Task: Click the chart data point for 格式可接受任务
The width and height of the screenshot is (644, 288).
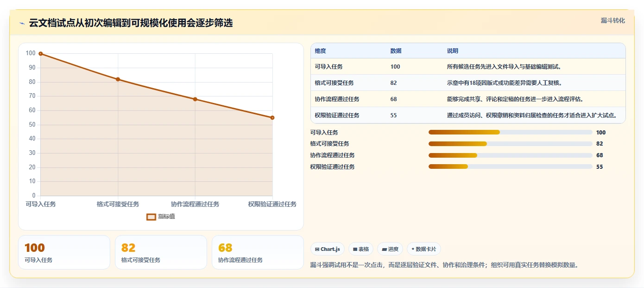Action: [118, 79]
